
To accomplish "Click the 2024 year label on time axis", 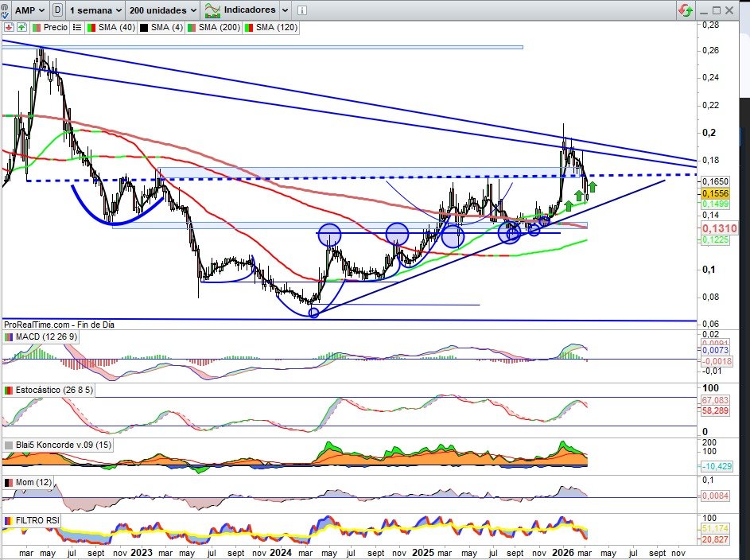I will 280,553.
